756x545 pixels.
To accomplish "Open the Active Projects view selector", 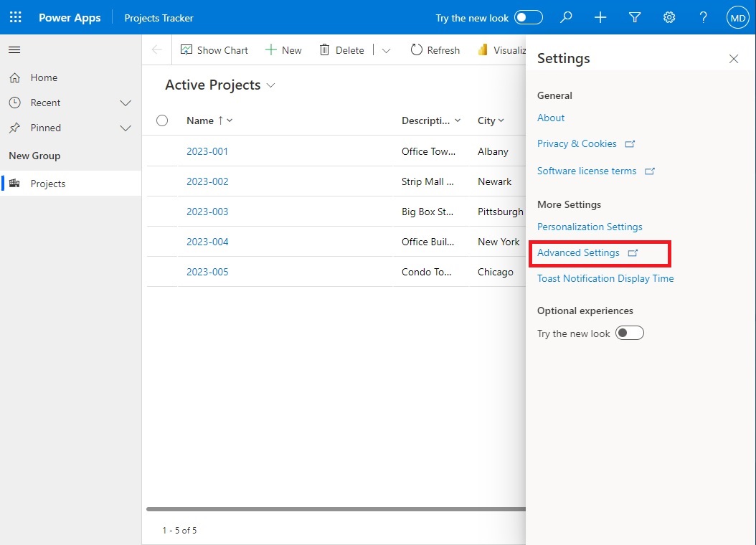I will (271, 85).
